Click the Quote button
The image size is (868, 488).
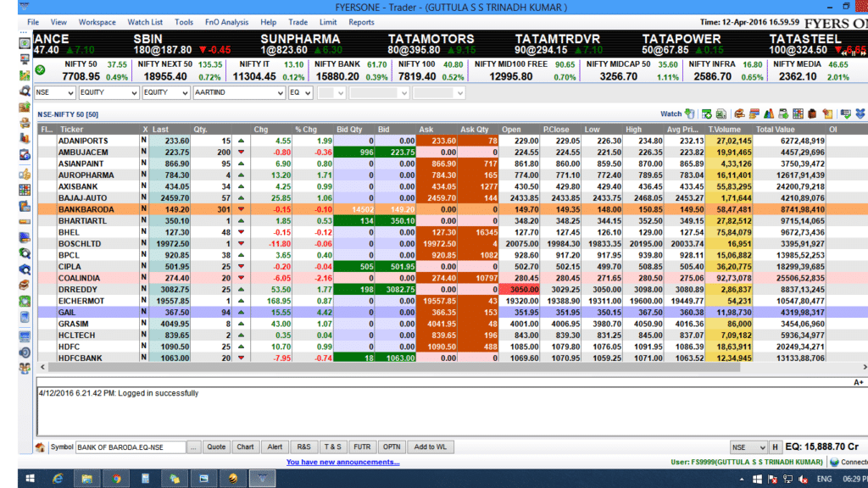pos(216,446)
